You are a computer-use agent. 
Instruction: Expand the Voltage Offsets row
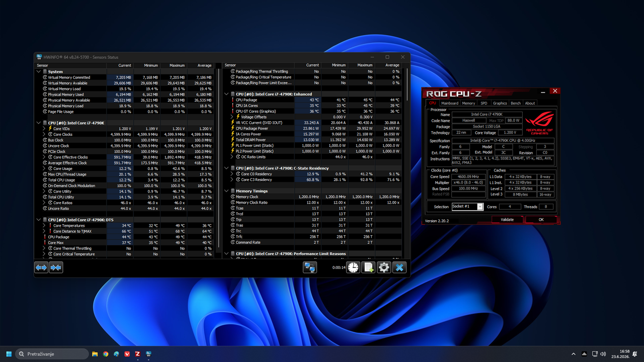coord(232,117)
